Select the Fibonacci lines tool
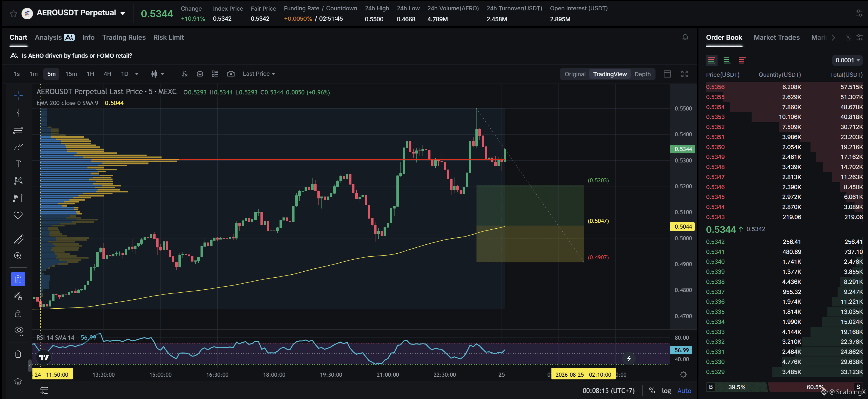This screenshot has width=868, height=399. 18,130
